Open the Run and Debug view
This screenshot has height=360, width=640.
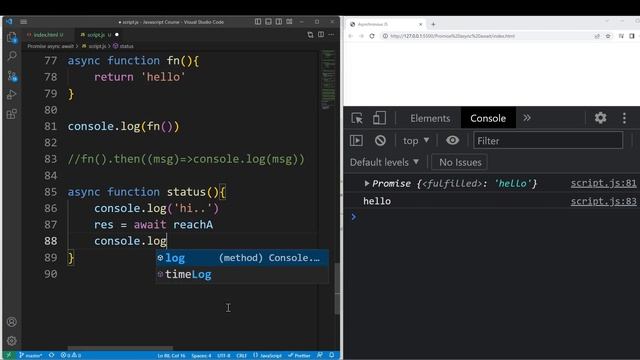pyautogui.click(x=12, y=95)
